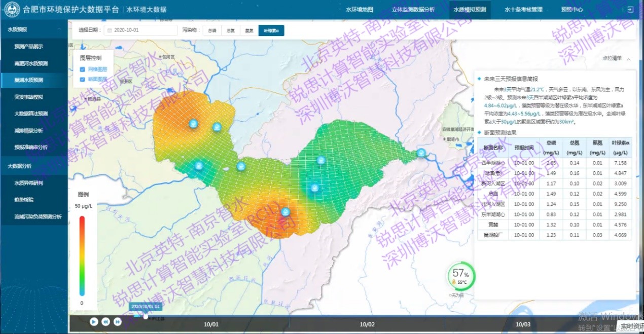Uncheck the 网格图层 layer checkbox
The height and width of the screenshot is (334, 644).
coord(83,68)
